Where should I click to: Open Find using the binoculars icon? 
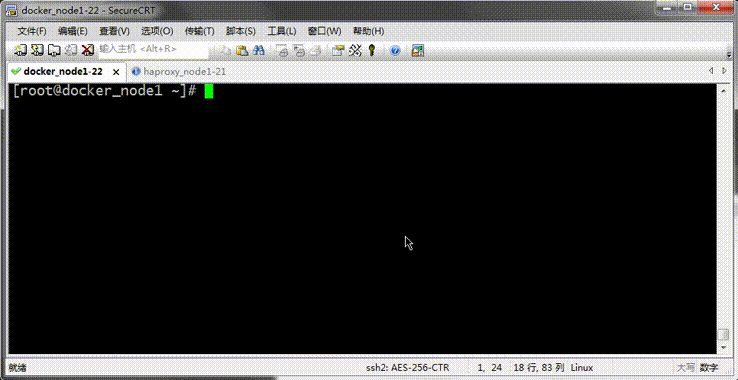click(259, 50)
